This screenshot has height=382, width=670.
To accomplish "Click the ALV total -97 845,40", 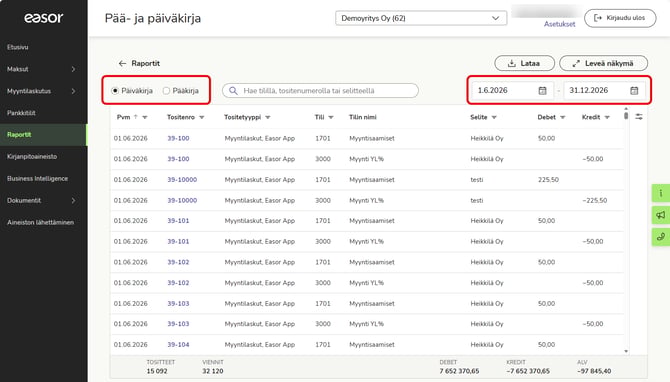I will pyautogui.click(x=594, y=371).
